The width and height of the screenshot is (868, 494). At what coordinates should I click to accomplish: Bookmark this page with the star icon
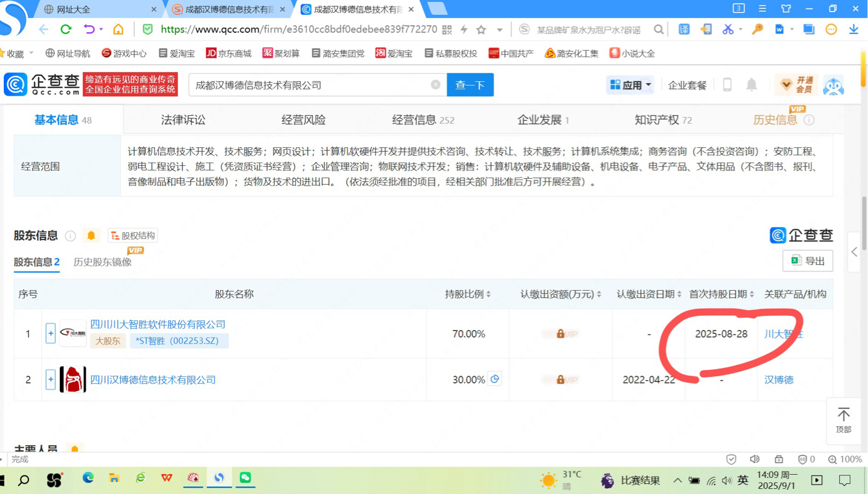click(481, 30)
